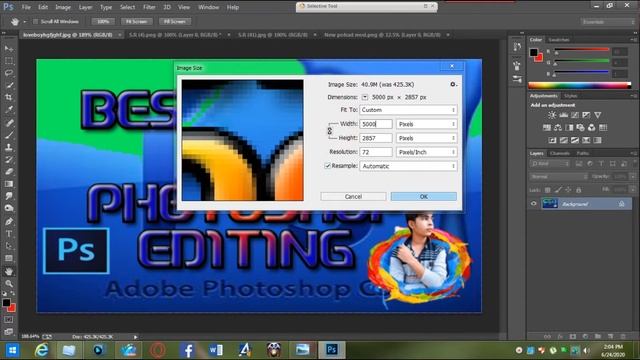Select the Move tool
Image resolution: width=640 pixels, height=360 pixels.
[9, 49]
